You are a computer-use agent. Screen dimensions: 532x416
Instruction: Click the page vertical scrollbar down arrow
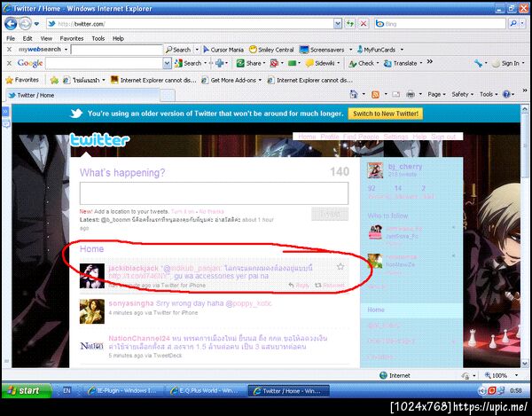[525, 363]
